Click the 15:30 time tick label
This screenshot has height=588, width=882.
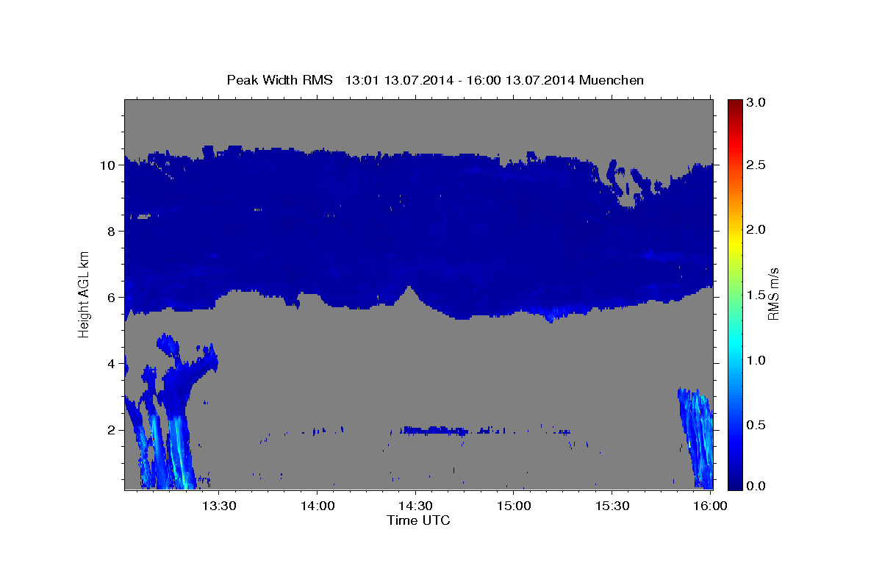click(612, 506)
